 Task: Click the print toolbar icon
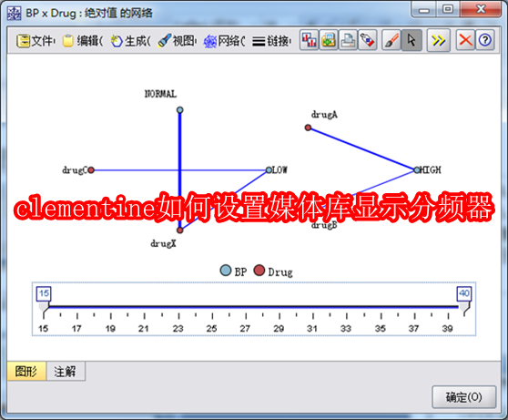pos(348,40)
